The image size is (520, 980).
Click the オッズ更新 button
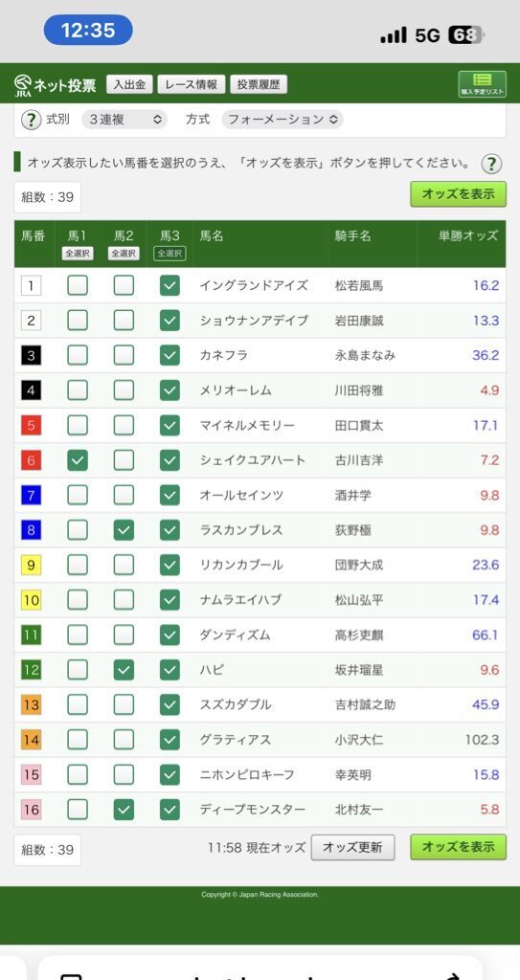(353, 848)
